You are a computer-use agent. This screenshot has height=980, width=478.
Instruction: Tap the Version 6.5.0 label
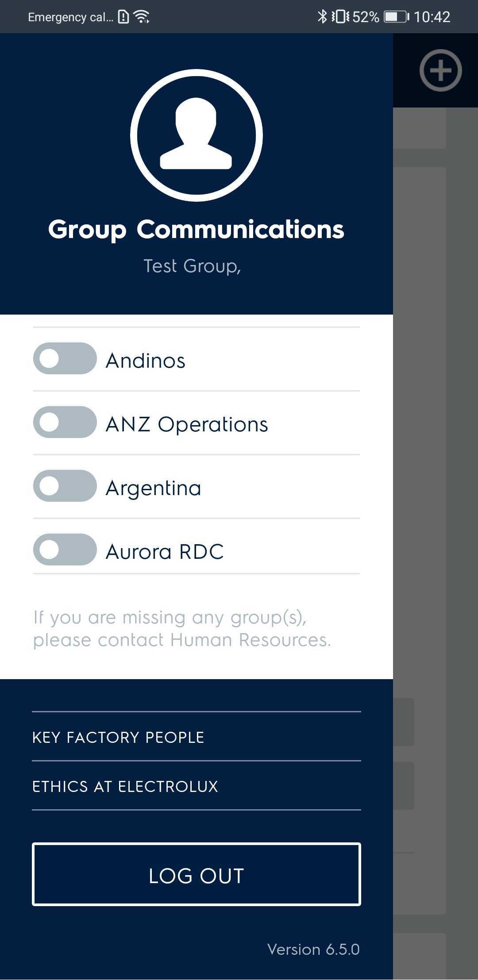coord(313,949)
